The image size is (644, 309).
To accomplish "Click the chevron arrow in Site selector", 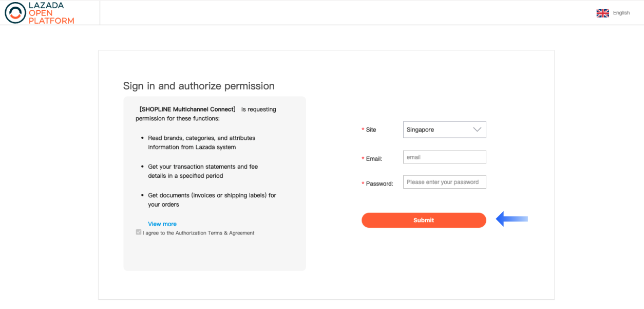I will [x=478, y=130].
